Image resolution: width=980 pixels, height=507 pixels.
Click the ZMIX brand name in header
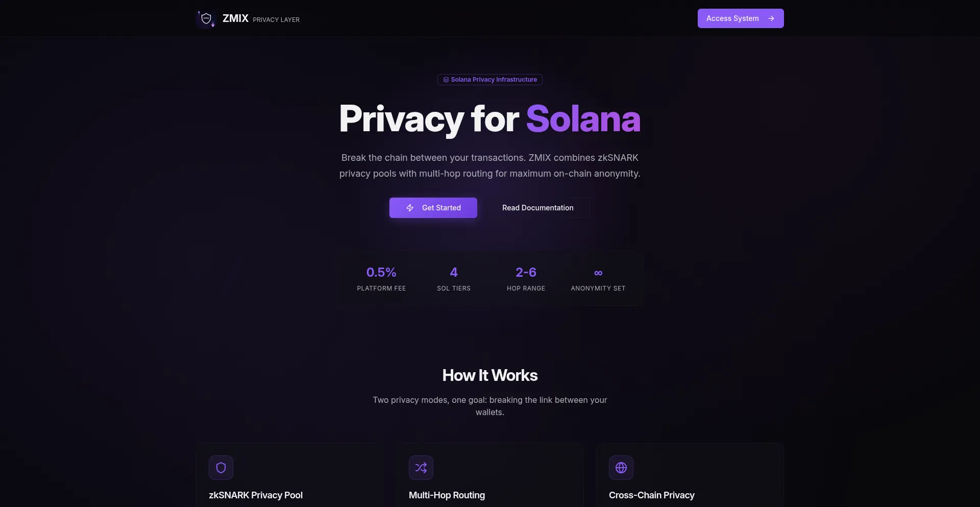(235, 18)
